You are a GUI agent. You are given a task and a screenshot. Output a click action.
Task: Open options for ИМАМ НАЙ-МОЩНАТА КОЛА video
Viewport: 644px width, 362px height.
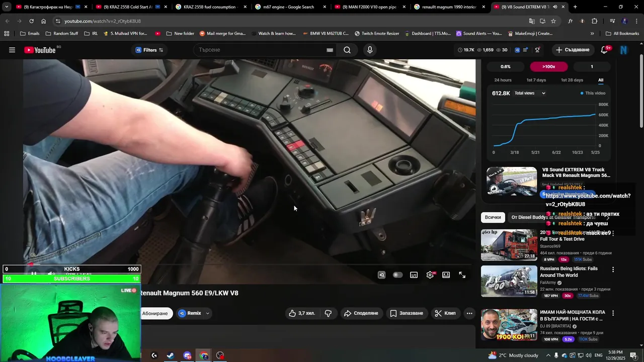[613, 313]
